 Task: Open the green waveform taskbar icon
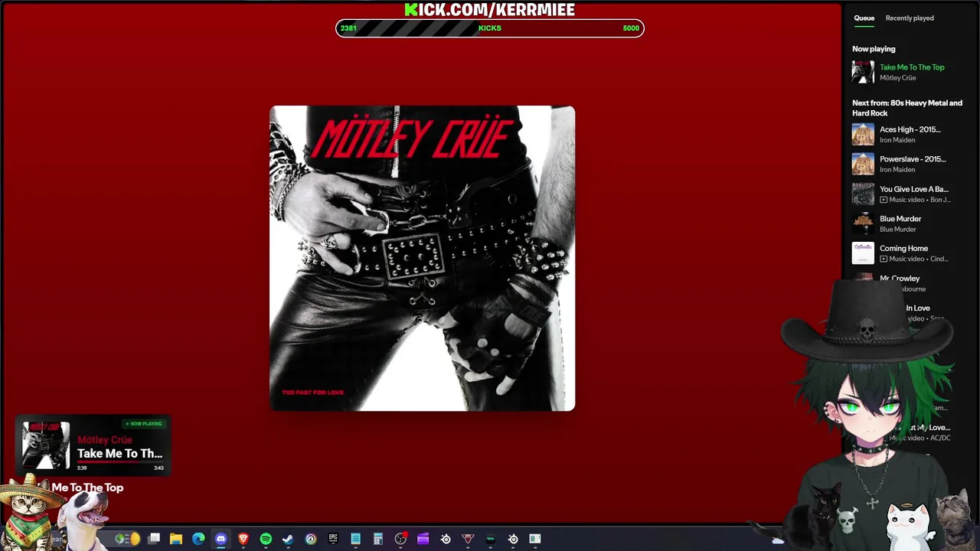pos(491,539)
